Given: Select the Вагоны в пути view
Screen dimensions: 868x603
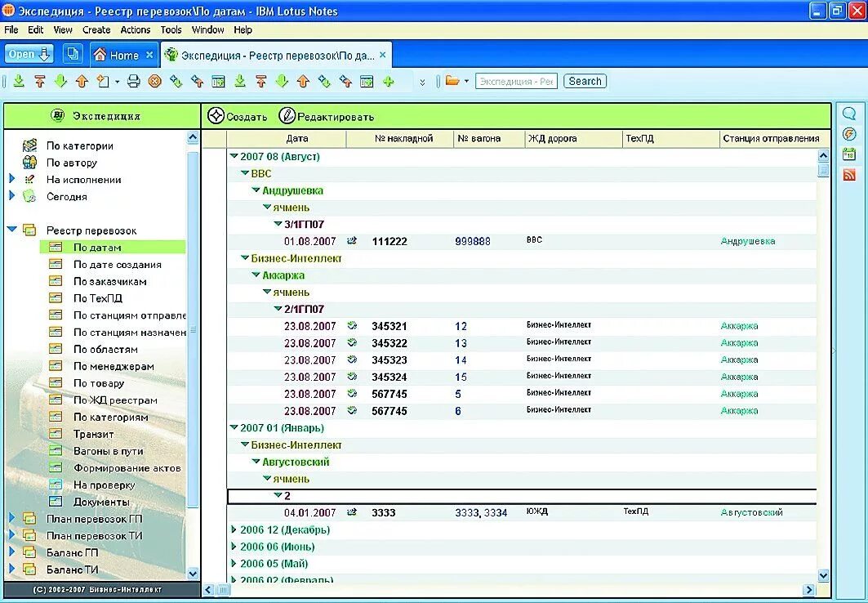Looking at the screenshot, I should 109,451.
